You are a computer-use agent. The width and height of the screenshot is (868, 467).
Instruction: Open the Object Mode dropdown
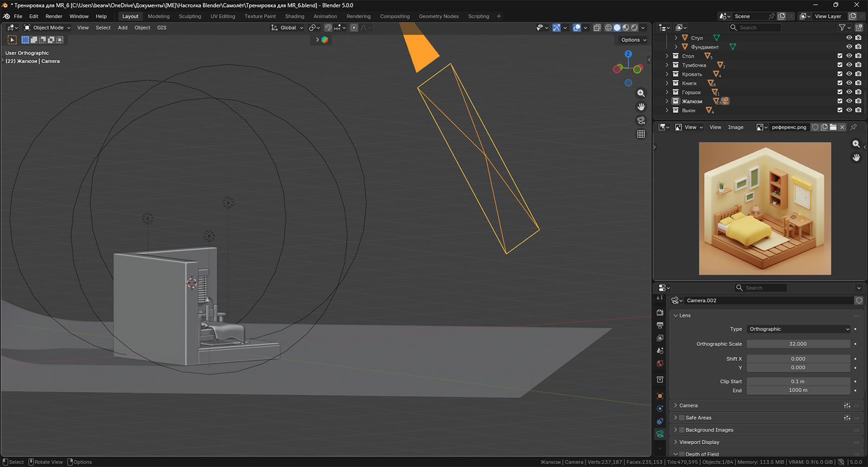[47, 28]
